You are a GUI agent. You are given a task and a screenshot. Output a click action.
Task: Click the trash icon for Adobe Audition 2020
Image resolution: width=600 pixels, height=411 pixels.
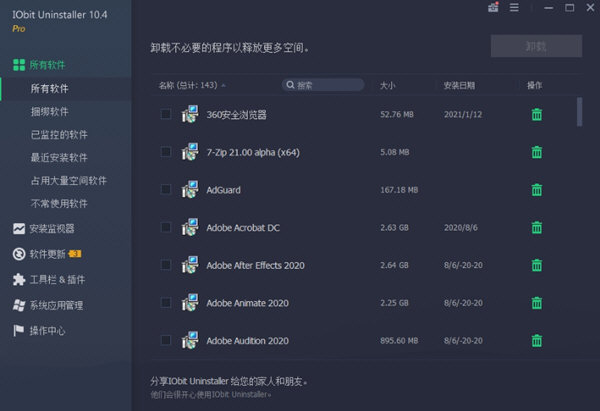(537, 341)
